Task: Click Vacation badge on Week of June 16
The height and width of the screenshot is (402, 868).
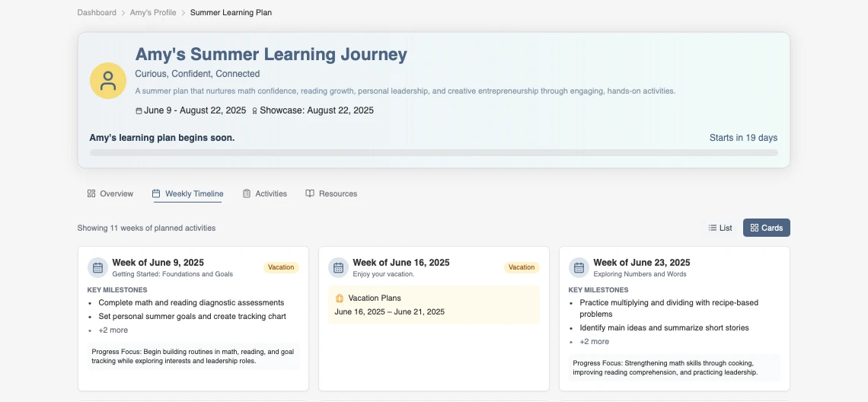Action: pos(522,267)
